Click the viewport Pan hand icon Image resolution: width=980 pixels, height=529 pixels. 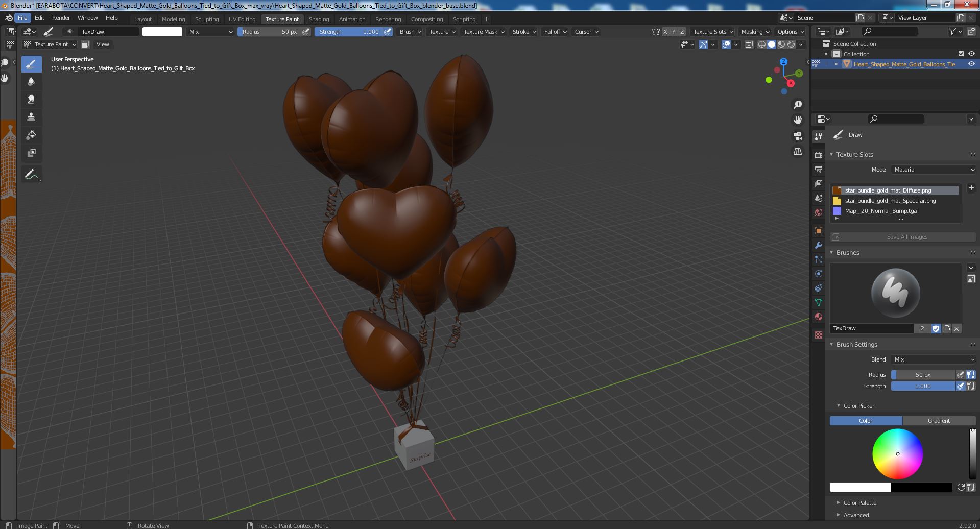click(798, 121)
